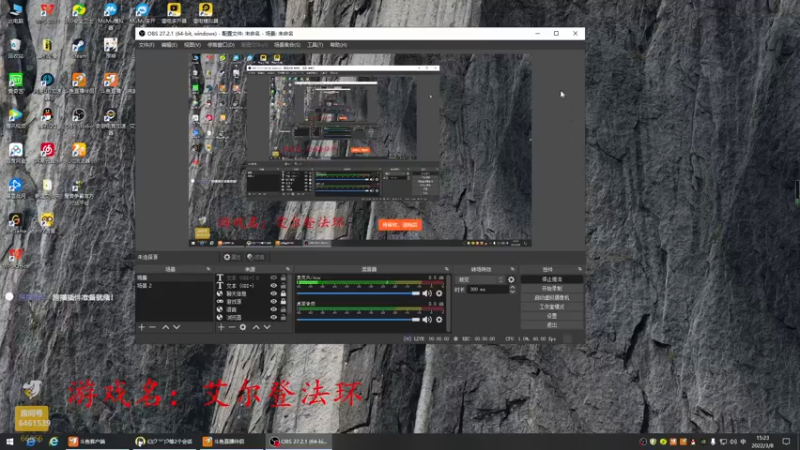This screenshot has height=450, width=800.
Task: Click 退出 exit button
Action: point(552,325)
